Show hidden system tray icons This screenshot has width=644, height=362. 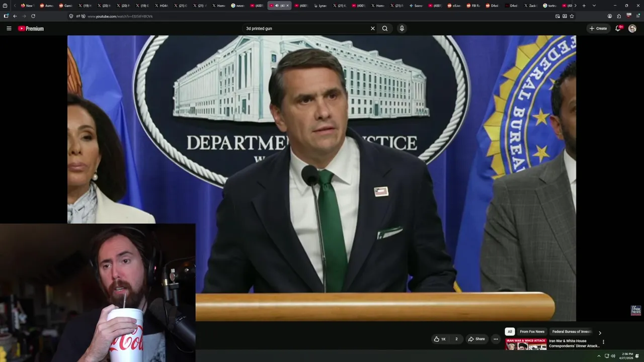599,356
